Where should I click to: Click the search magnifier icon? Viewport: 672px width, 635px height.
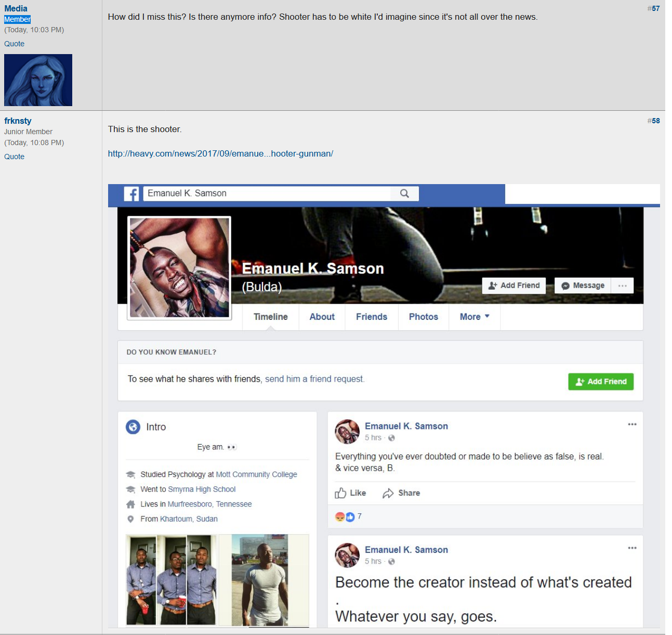pyautogui.click(x=404, y=193)
